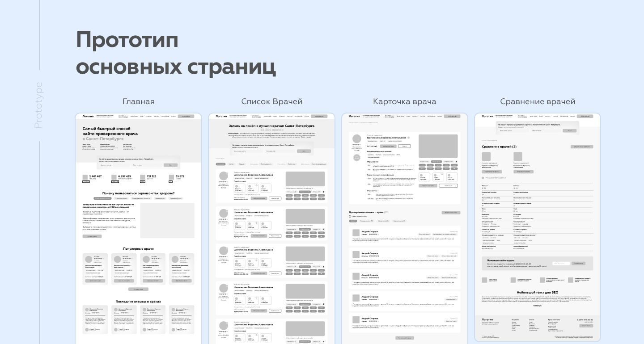This screenshot has height=344, width=644.
Task: Click the heading "Самый быстрый способ найти проверенного врача"
Action: click(x=110, y=131)
